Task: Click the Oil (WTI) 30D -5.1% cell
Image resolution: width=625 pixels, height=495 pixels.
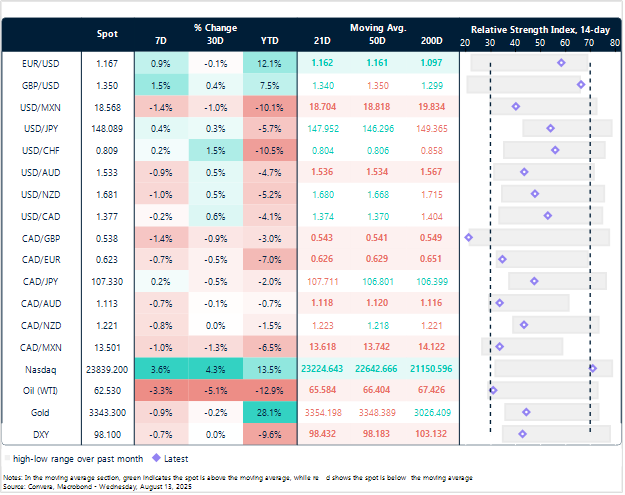Action: pos(214,390)
